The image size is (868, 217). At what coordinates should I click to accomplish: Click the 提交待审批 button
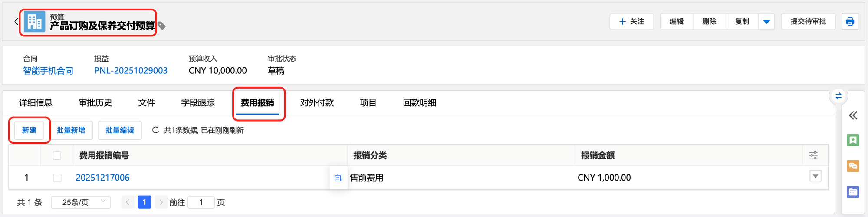pos(808,21)
